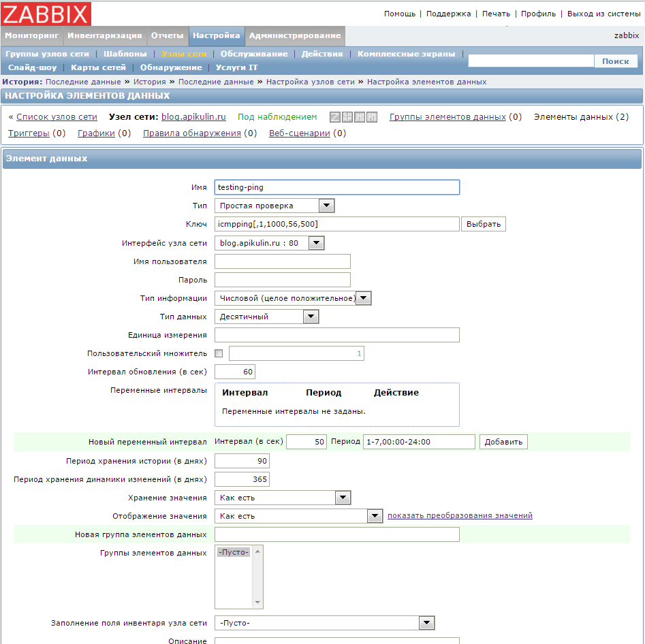The image size is (645, 644).
Task: Click показать преобразования значений link
Action: (460, 516)
